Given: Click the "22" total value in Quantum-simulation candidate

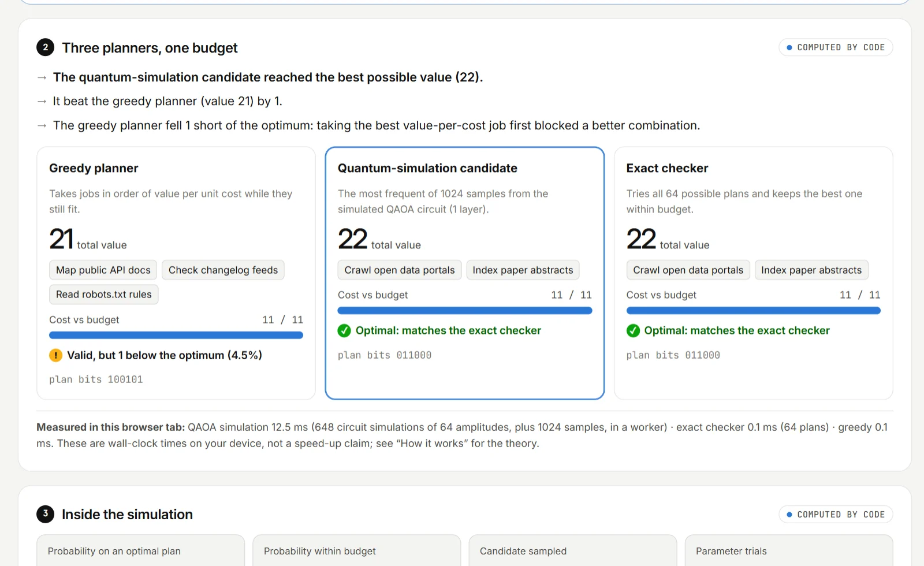Looking at the screenshot, I should coord(353,239).
